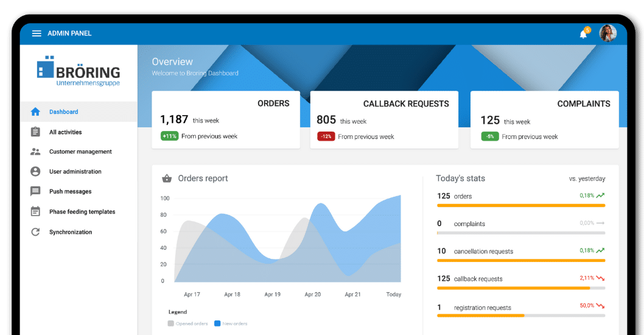
Task: Click red down arrow for callback requests
Action: pyautogui.click(x=600, y=278)
